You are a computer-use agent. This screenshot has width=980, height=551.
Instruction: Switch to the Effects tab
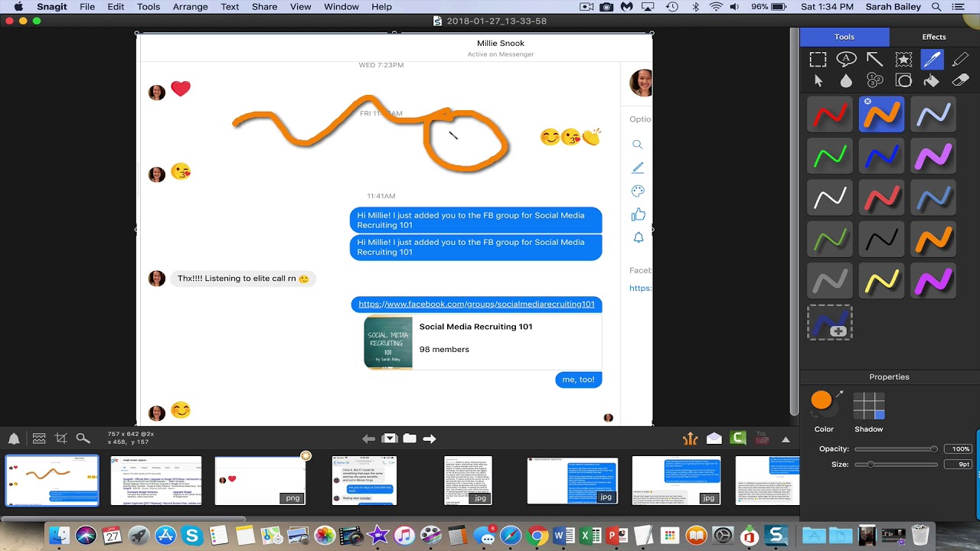[934, 37]
